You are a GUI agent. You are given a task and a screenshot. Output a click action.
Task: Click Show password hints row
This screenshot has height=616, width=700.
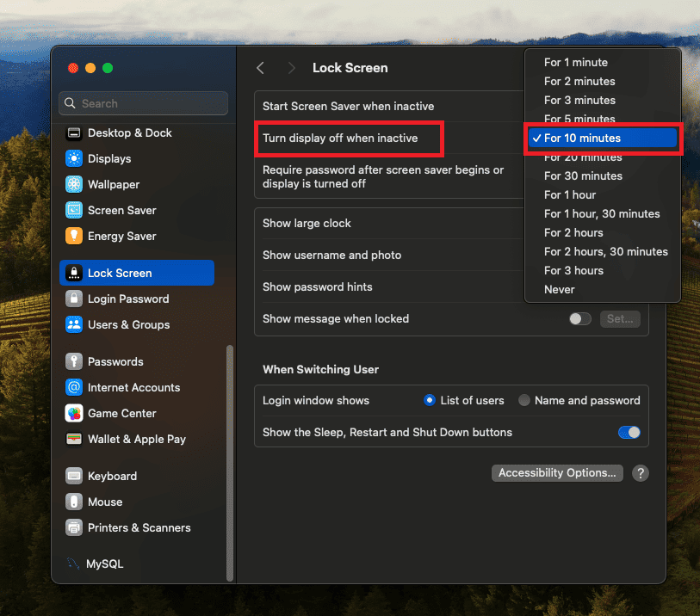389,286
